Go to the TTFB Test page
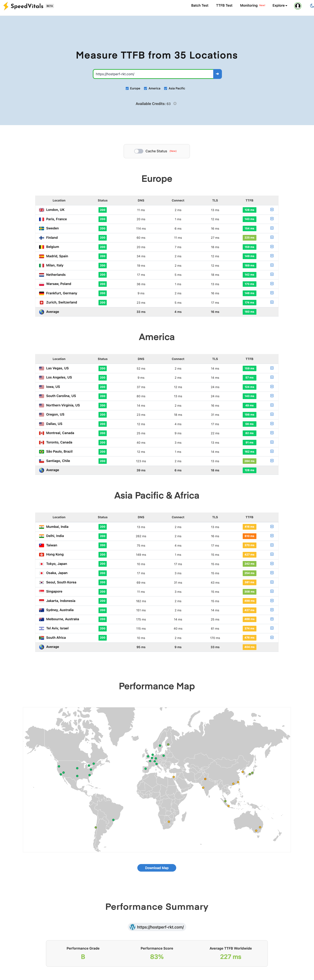314x980 pixels. [x=224, y=6]
